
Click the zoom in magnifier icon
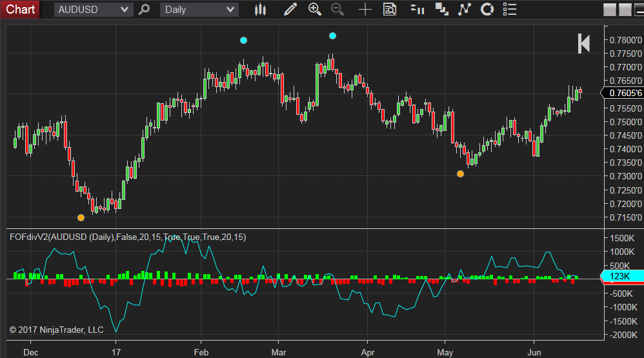point(315,10)
